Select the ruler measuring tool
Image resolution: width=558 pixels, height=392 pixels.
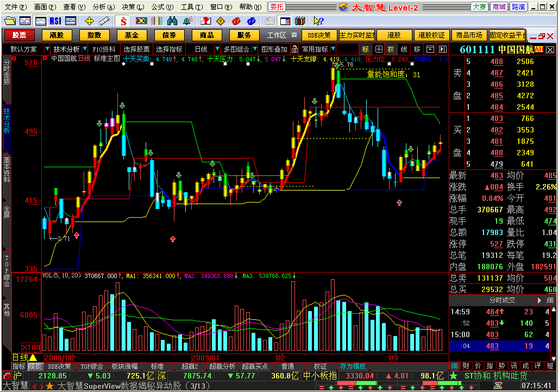(x=104, y=21)
